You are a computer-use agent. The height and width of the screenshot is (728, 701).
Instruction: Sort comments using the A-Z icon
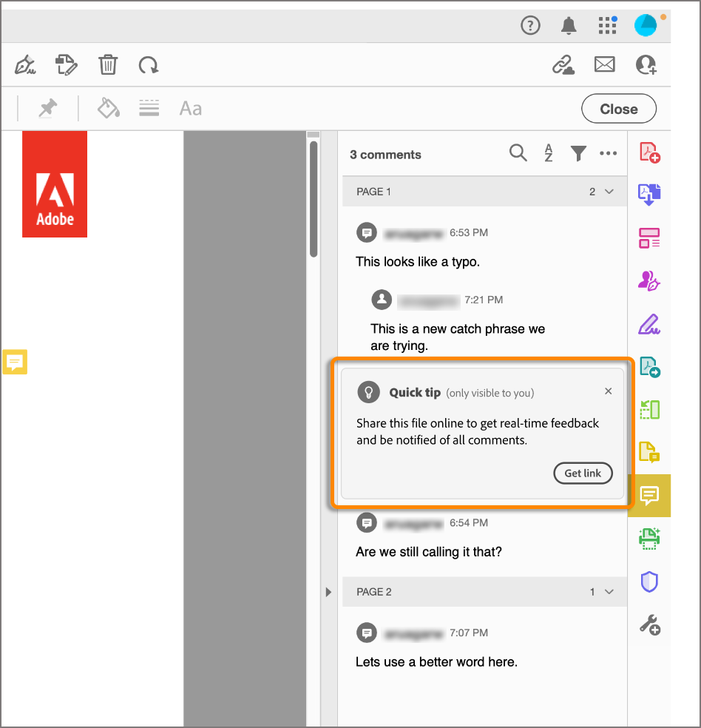548,153
